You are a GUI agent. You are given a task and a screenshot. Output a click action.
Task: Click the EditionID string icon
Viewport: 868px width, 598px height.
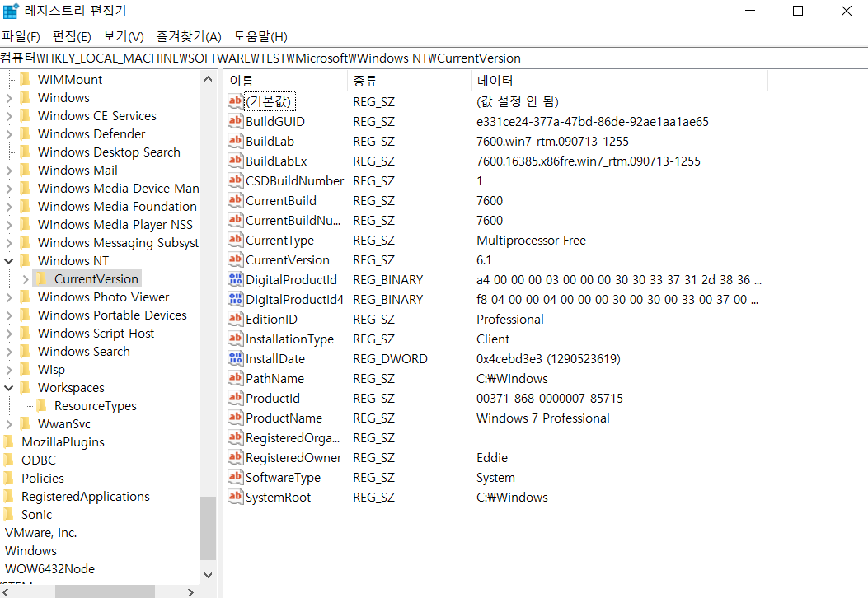click(235, 320)
